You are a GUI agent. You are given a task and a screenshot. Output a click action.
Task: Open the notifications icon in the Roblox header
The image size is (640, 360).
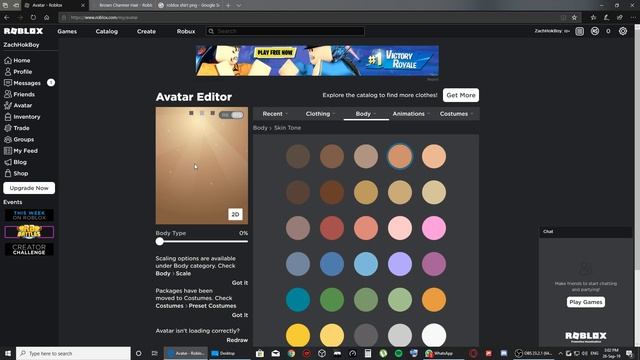point(579,31)
